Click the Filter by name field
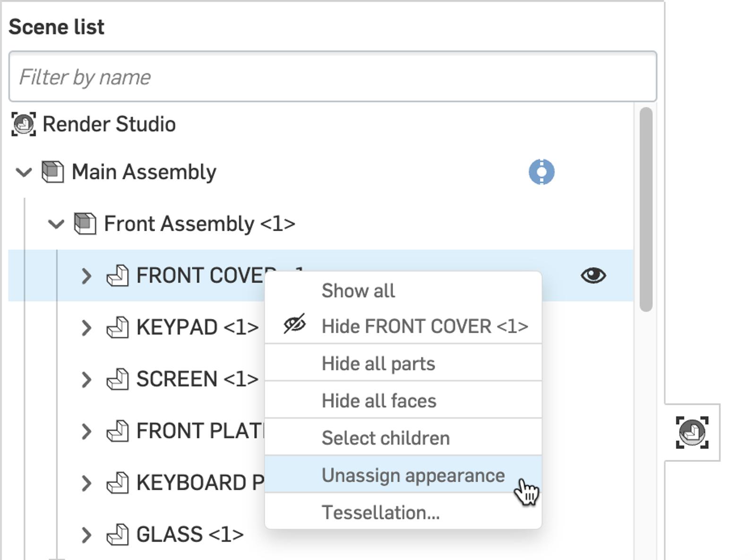756x560 pixels. 332,77
